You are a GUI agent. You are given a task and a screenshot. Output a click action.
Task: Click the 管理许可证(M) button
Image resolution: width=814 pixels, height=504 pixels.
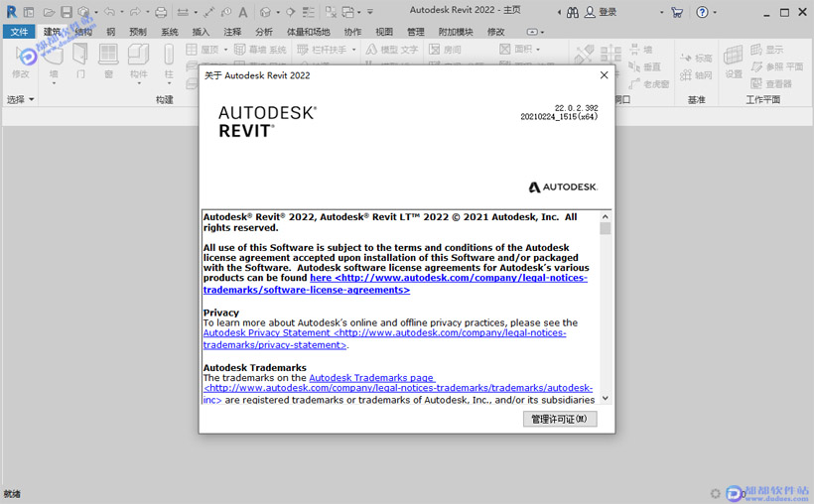click(560, 419)
